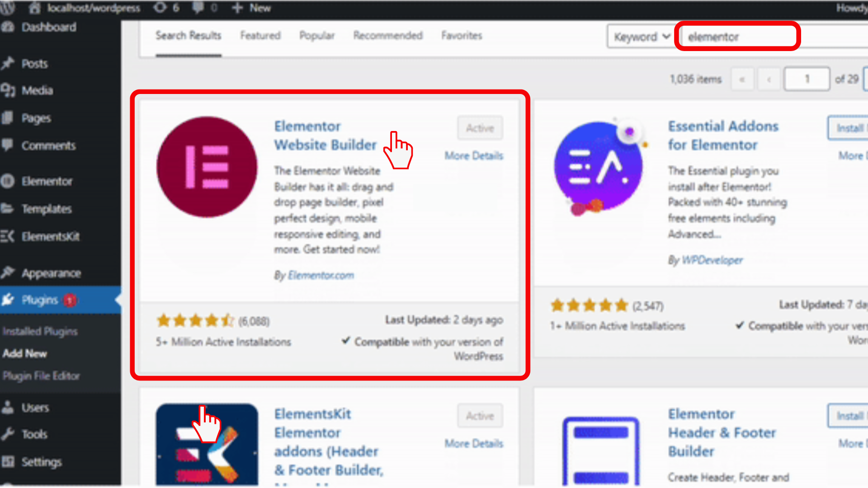Click the Tools wrench icon
The width and height of the screenshot is (868, 488).
[x=8, y=434]
